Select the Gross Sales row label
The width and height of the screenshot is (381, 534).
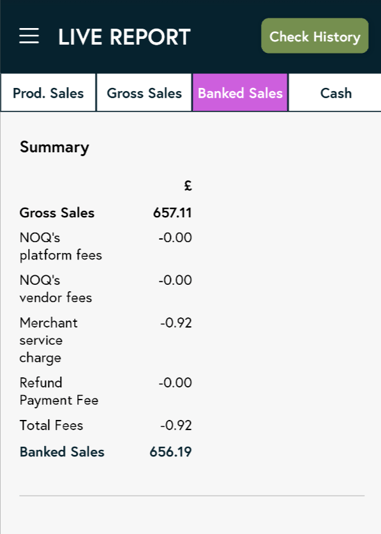57,213
